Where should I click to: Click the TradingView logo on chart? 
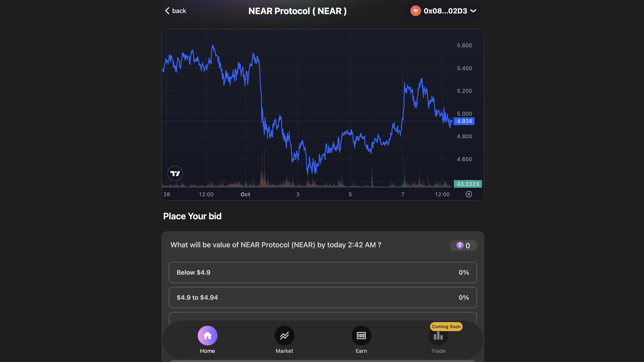pos(175,173)
